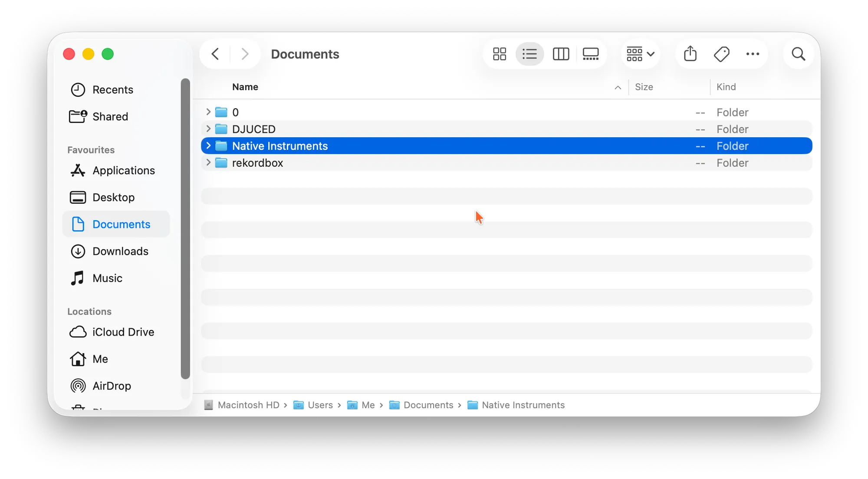Viewport: 868px width, 479px height.
Task: Switch to icon grid view
Action: (500, 54)
